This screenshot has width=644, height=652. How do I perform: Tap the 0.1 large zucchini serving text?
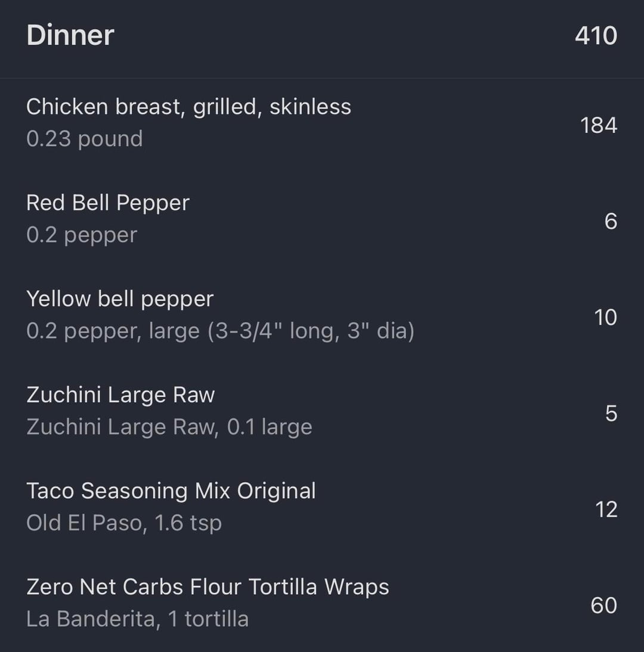point(169,427)
